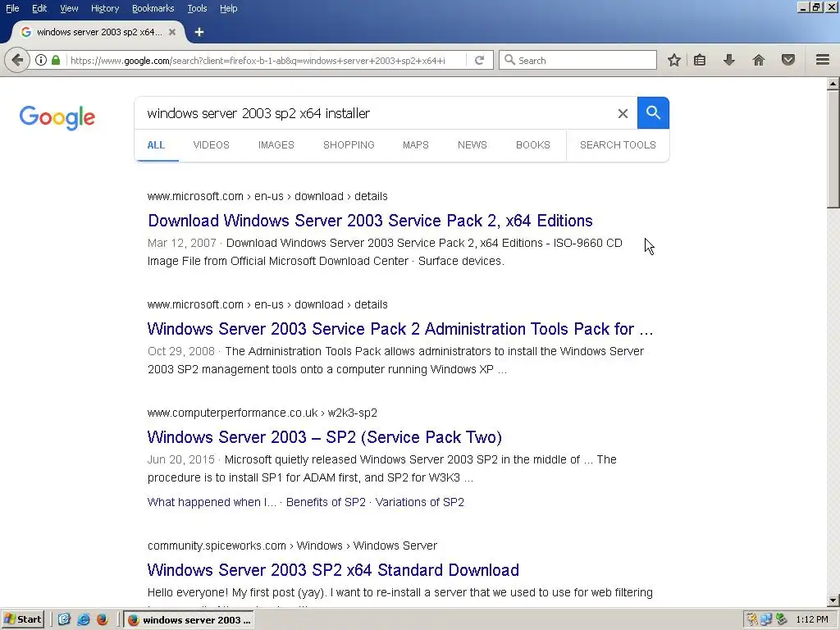Open Download Windows Server 2003 Service Pack 2 link

(x=370, y=221)
